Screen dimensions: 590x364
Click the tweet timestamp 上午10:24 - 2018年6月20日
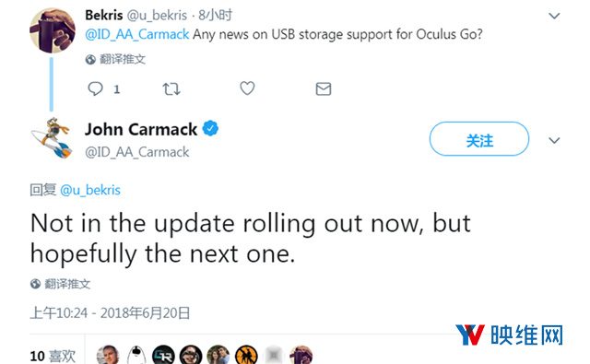[x=110, y=313]
